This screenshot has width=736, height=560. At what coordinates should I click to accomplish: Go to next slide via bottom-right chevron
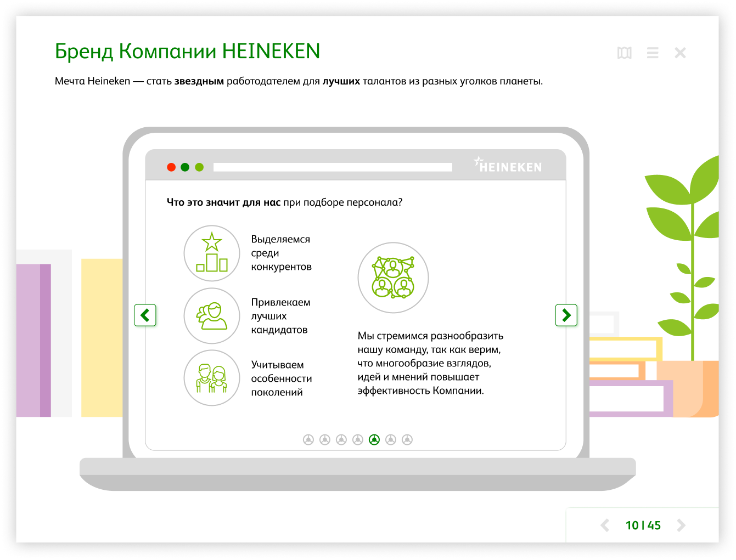click(x=681, y=525)
